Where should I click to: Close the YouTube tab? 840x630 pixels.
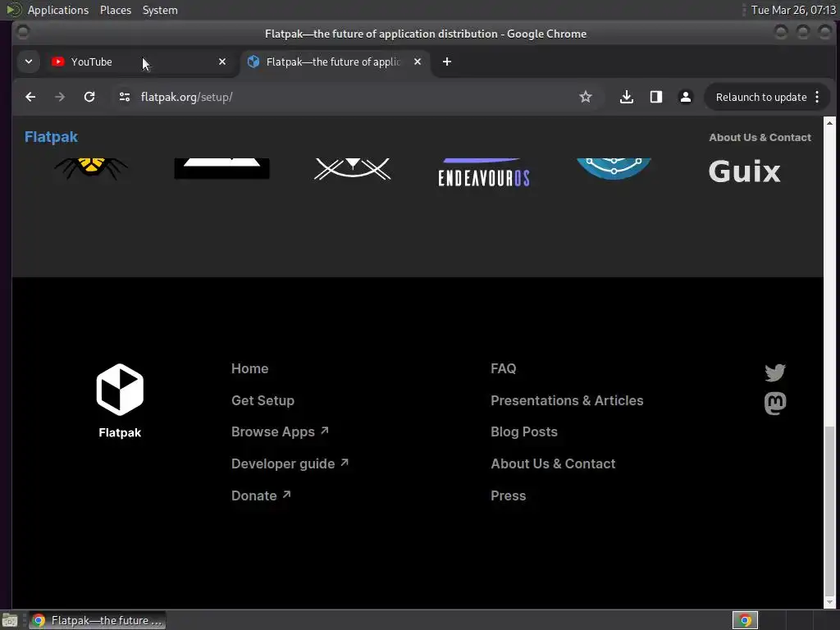222,62
